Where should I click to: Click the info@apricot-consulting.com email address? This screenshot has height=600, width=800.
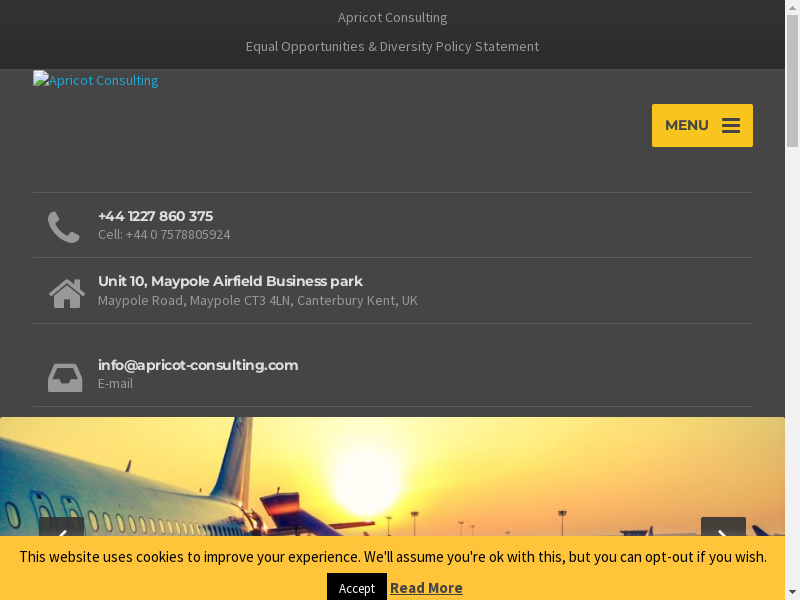click(198, 365)
